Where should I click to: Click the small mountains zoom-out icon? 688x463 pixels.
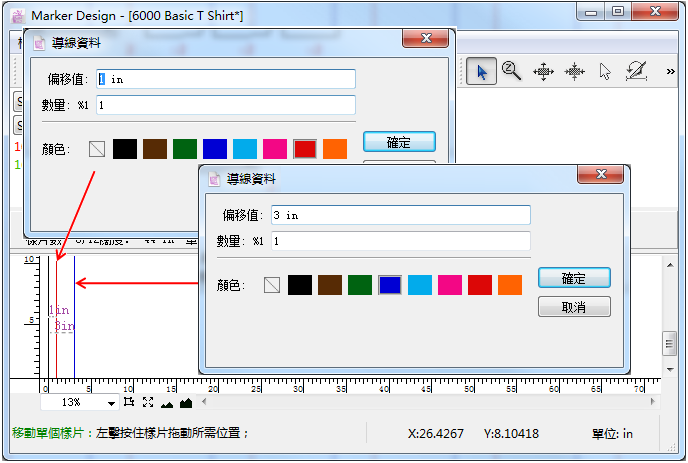(x=167, y=403)
